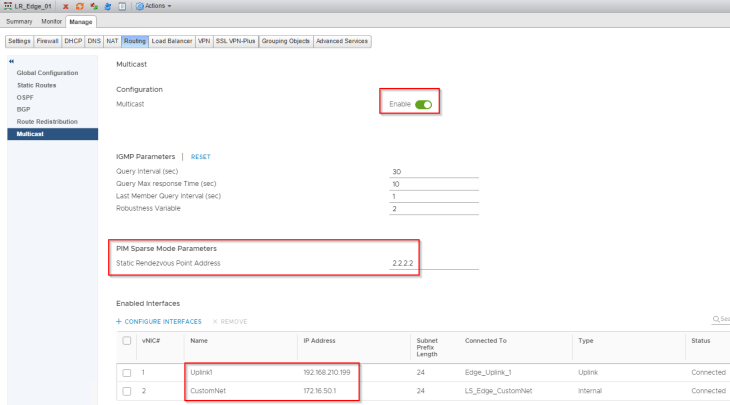Viewport: 730px width, 405px height.
Task: Collapse the left navigation panel
Action: [10, 62]
